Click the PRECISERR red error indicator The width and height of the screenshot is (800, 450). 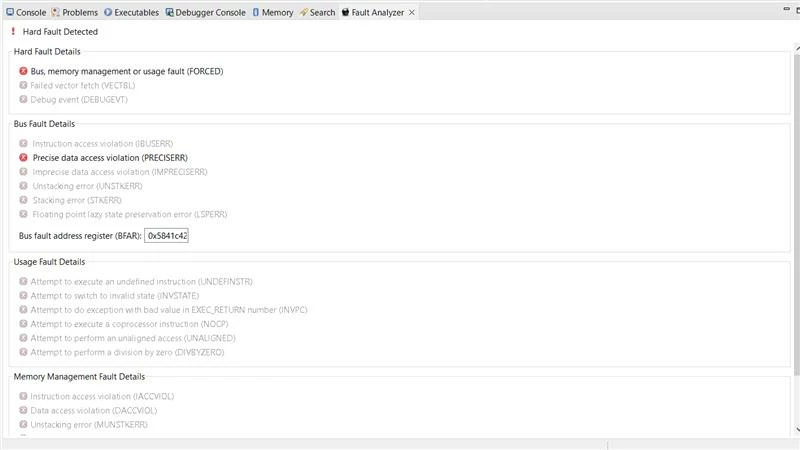point(23,158)
